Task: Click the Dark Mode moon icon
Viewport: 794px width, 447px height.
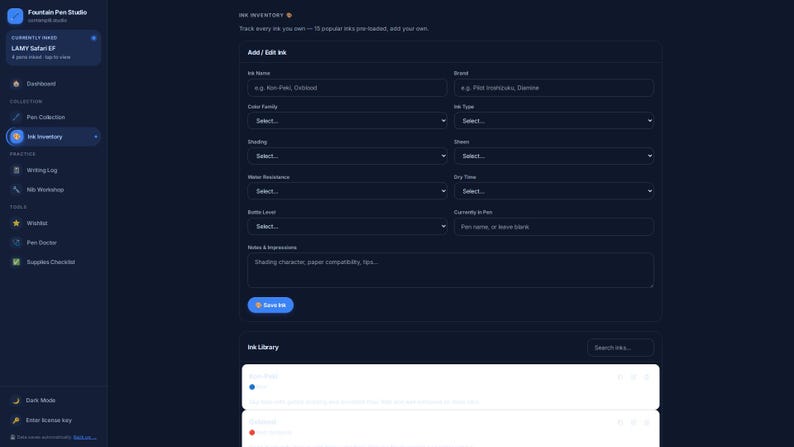Action: click(x=16, y=400)
